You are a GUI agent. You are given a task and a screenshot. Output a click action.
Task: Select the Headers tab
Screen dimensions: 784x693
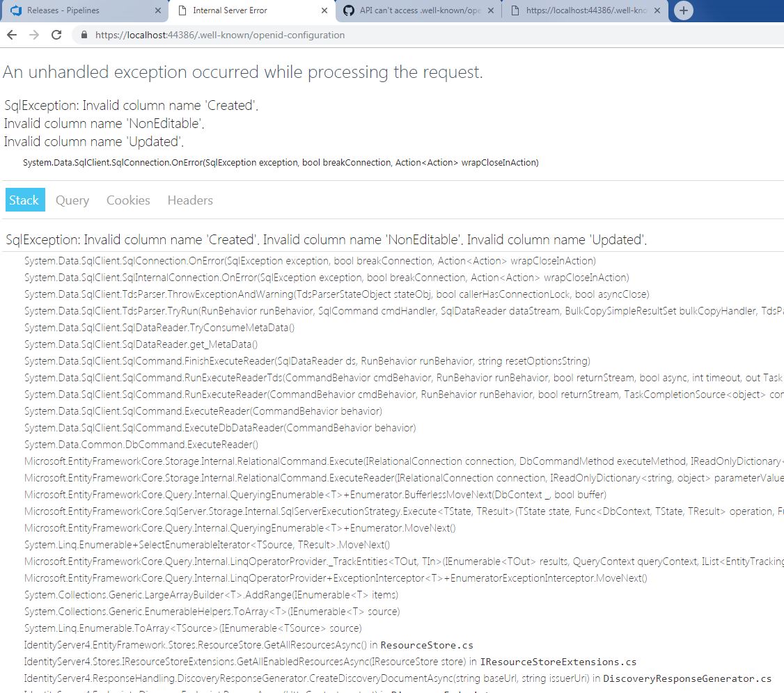click(189, 200)
